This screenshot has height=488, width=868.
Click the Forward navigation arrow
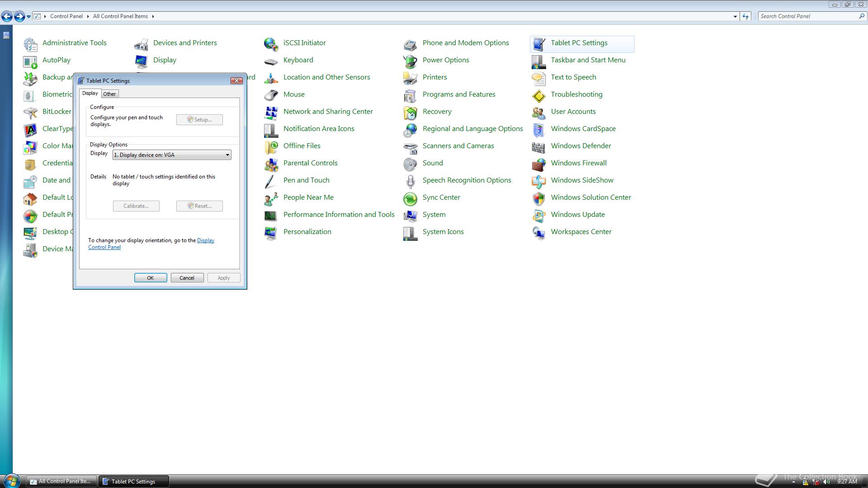pos(19,17)
